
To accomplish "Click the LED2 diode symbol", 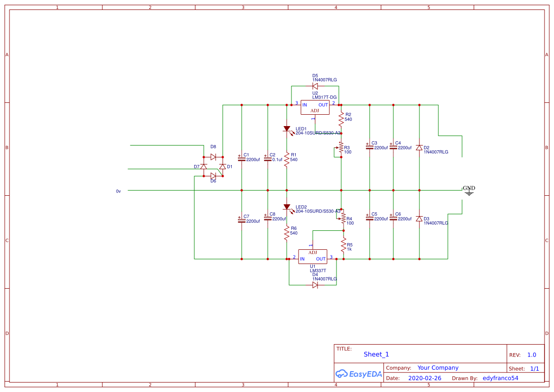I will click(288, 207).
